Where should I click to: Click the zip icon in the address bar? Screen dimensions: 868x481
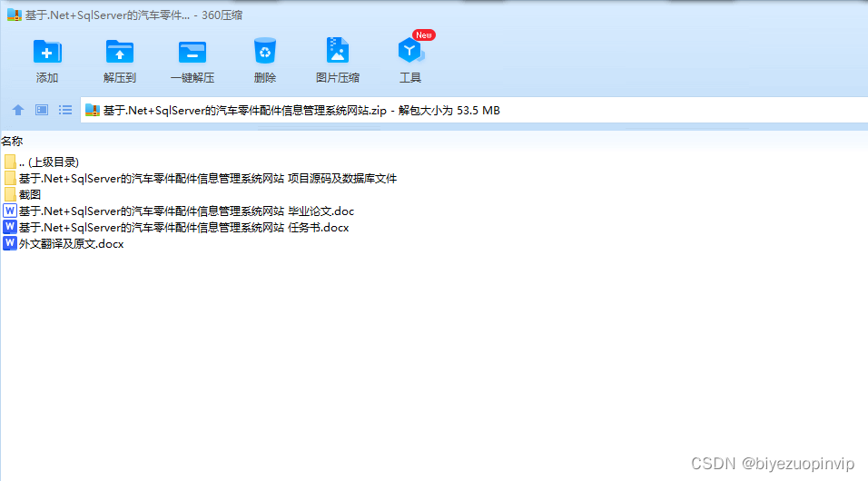(93, 110)
